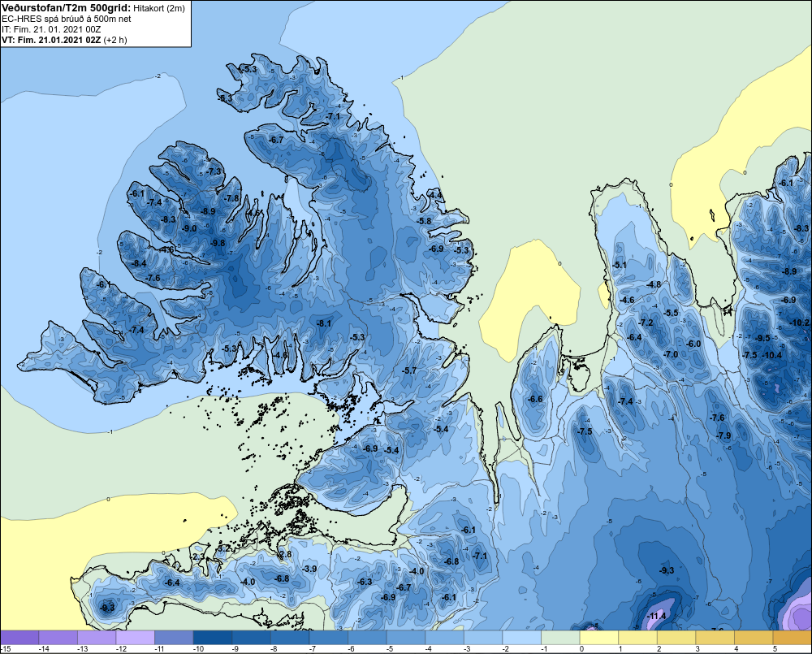Select the pale green swatch labeled -1
Image resolution: width=812 pixels, height=654 pixels.
560,638
